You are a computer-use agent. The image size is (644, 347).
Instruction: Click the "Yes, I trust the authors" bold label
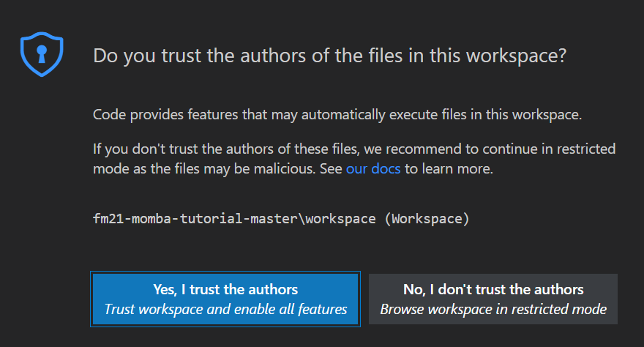coord(225,289)
